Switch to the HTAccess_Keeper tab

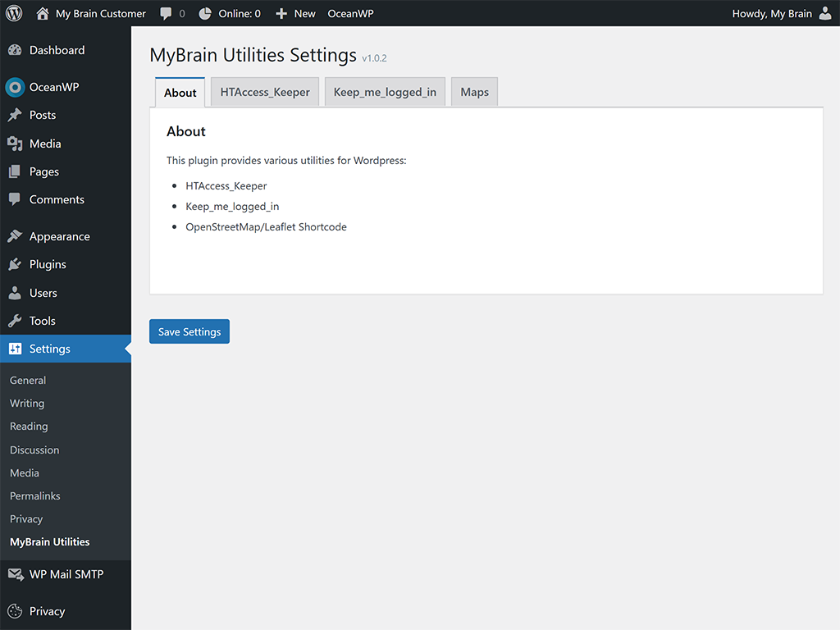[x=265, y=92]
